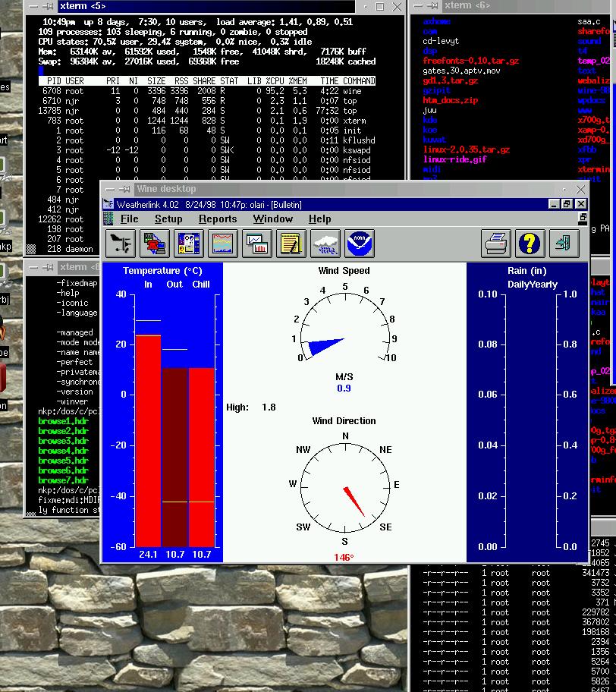Open help with the yellow question mark icon

(x=530, y=243)
